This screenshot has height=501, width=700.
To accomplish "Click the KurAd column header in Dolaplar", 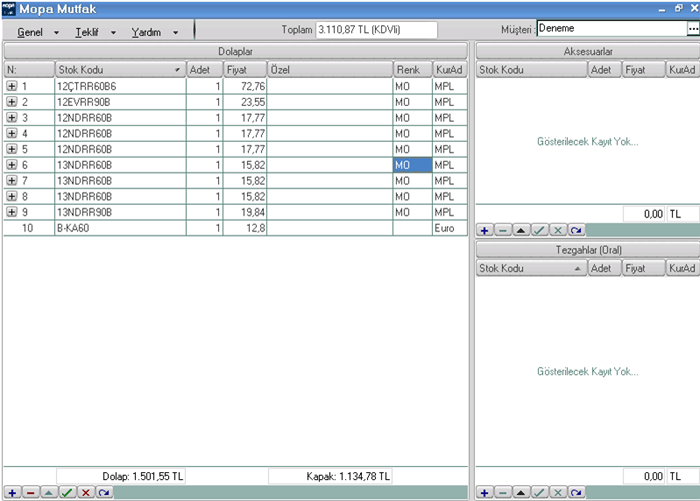I will point(450,70).
